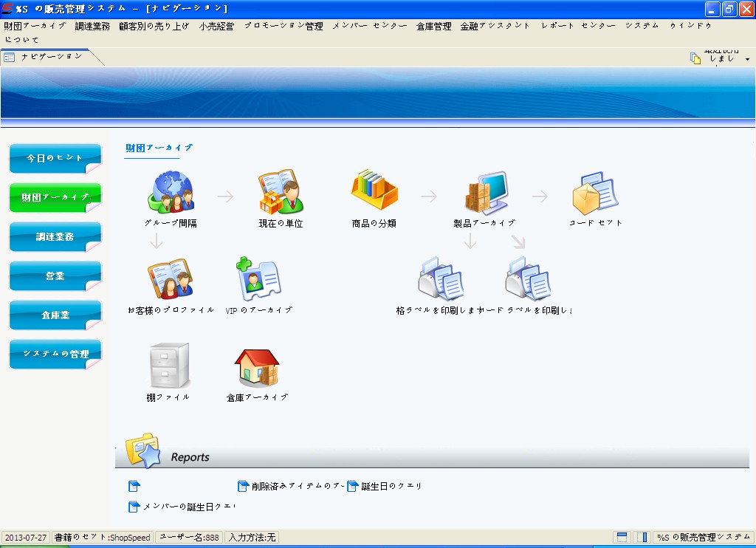Image resolution: width=756 pixels, height=548 pixels.
Task: Click the システムの管理 sidebar button
Action: point(55,355)
